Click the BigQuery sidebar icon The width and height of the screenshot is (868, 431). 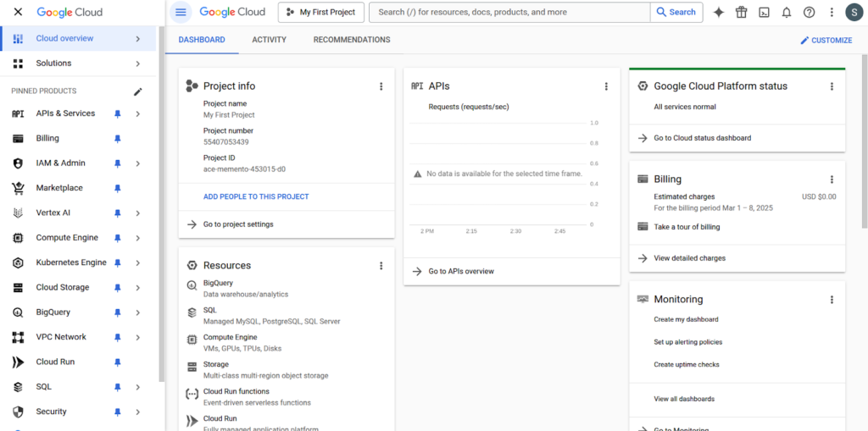click(x=19, y=312)
